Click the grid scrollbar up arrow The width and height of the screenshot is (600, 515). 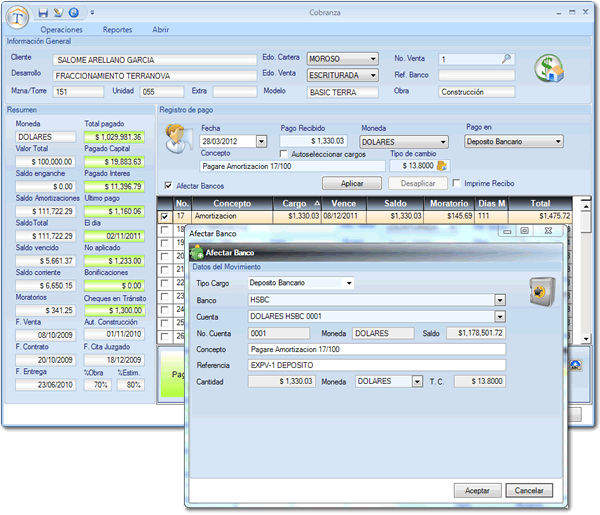point(585,206)
